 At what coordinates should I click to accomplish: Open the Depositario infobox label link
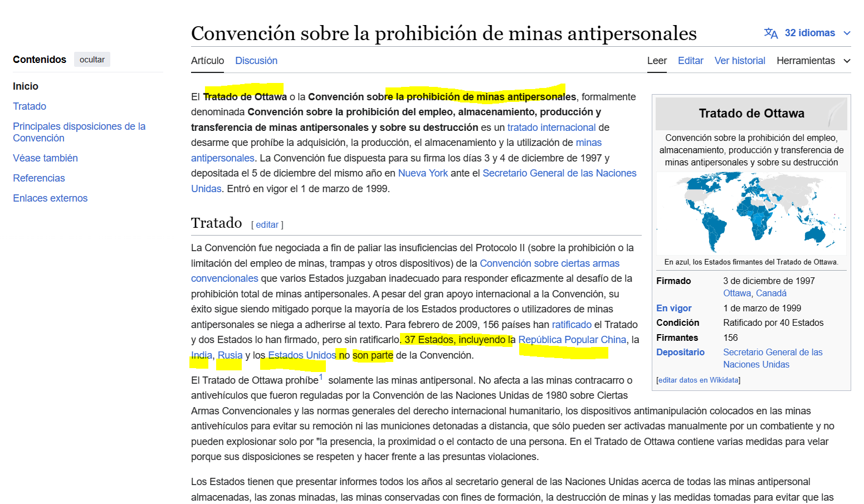[680, 353]
